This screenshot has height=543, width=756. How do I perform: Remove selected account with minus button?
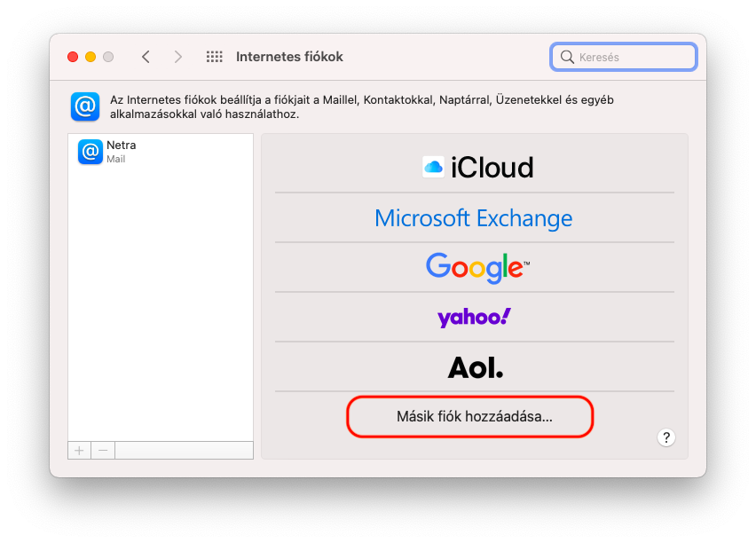102,450
